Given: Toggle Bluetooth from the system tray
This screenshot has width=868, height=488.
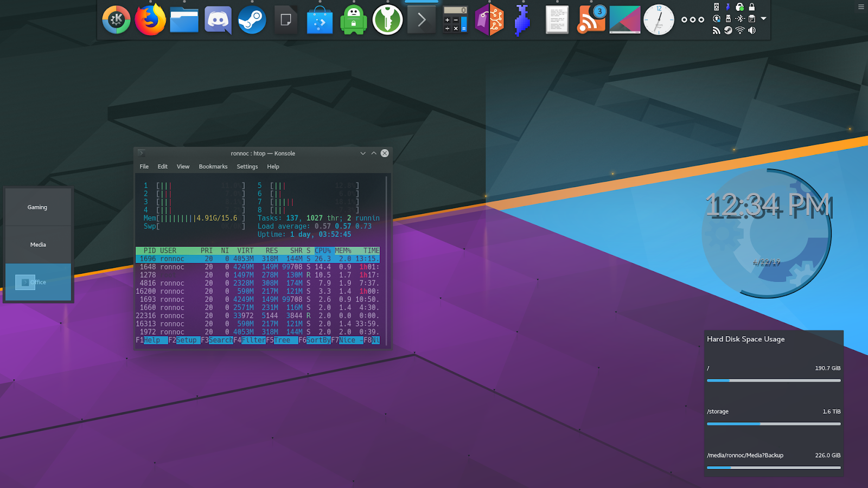Looking at the screenshot, I should point(740,18).
